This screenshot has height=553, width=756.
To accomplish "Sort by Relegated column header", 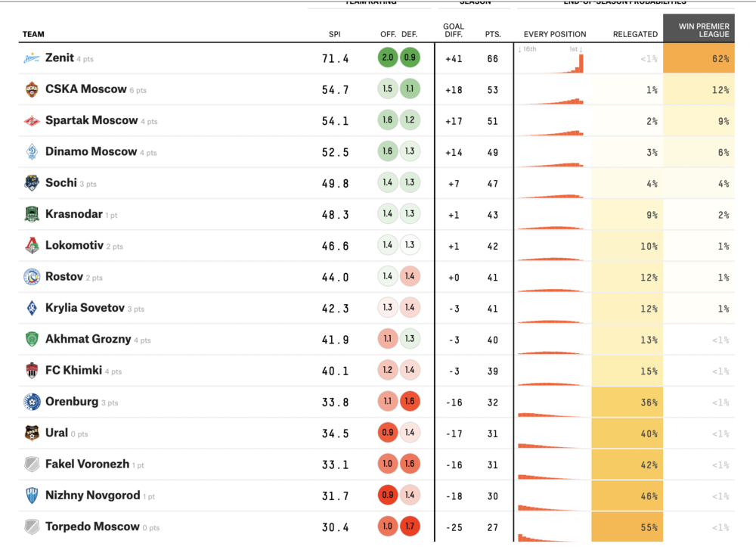I will 635,34.
